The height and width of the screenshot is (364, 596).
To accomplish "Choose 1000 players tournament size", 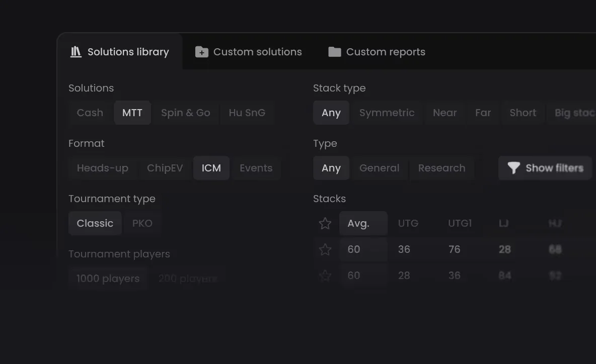I will tap(108, 279).
